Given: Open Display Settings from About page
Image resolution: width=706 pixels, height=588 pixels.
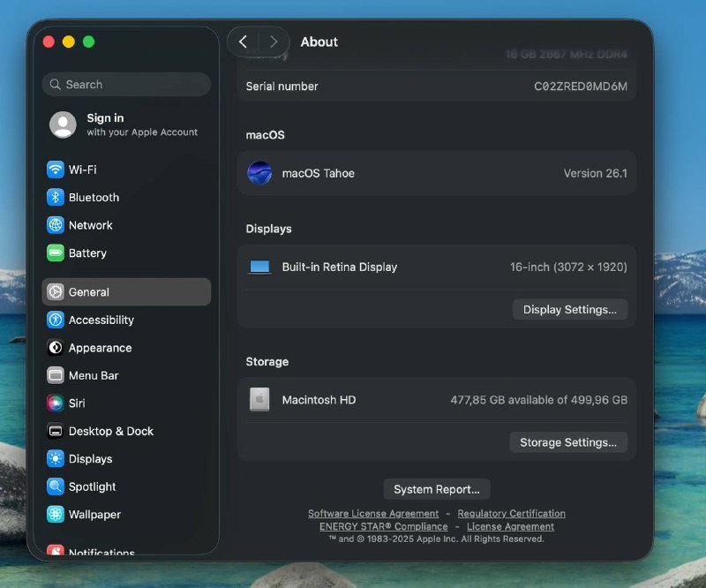Looking at the screenshot, I should coord(569,310).
